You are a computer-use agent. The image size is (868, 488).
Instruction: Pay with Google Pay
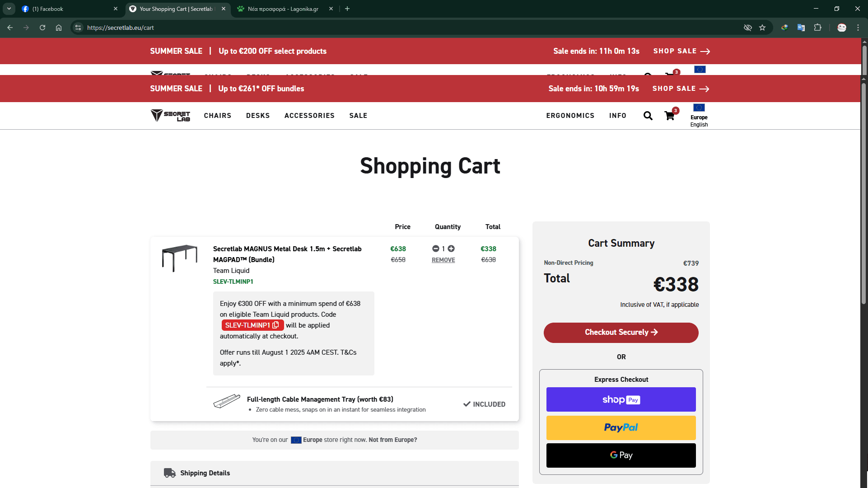[621, 455]
